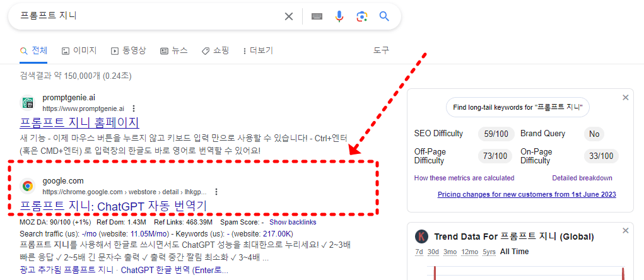Click the Ref Dom: 1.43M metric
644x280 pixels.
pyautogui.click(x=121, y=223)
